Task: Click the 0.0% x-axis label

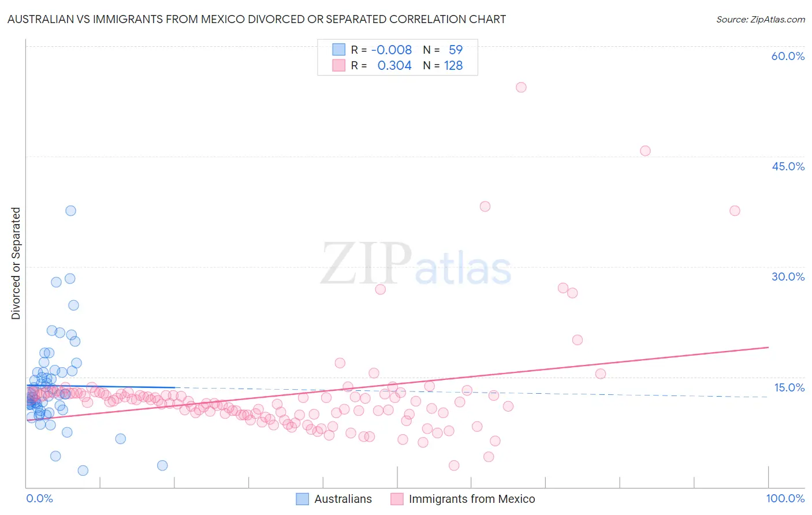Action: click(x=39, y=498)
